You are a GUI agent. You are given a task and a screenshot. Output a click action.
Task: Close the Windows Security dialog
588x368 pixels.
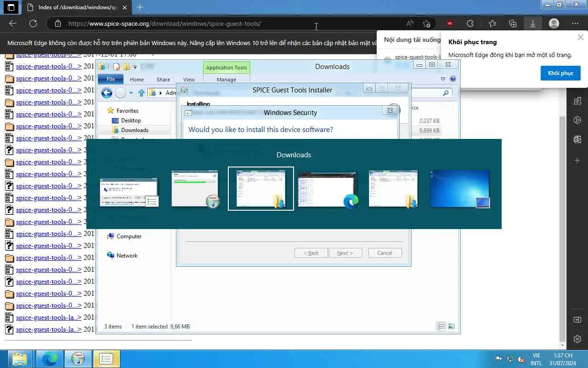(390, 110)
